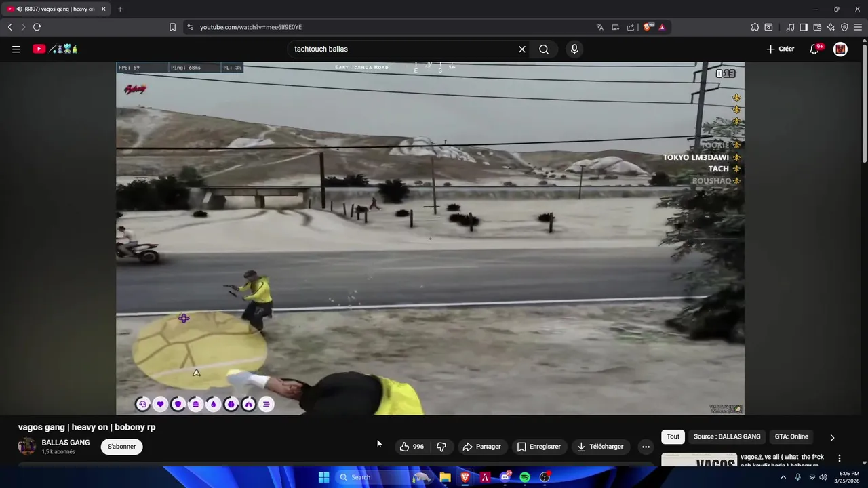Open the Brave Shields lion icon
This screenshot has width=868, height=488.
tap(647, 27)
